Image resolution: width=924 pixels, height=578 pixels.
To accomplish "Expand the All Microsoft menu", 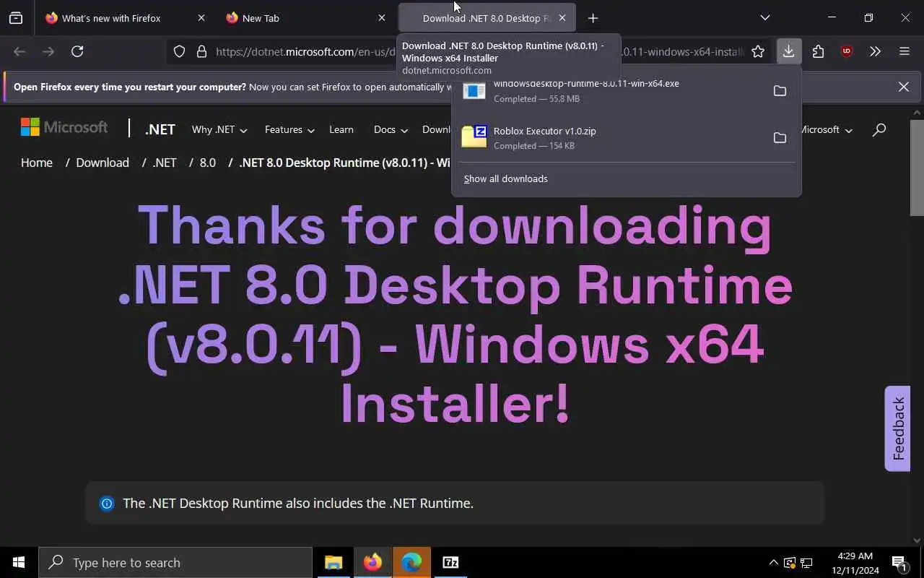I will pyautogui.click(x=825, y=130).
